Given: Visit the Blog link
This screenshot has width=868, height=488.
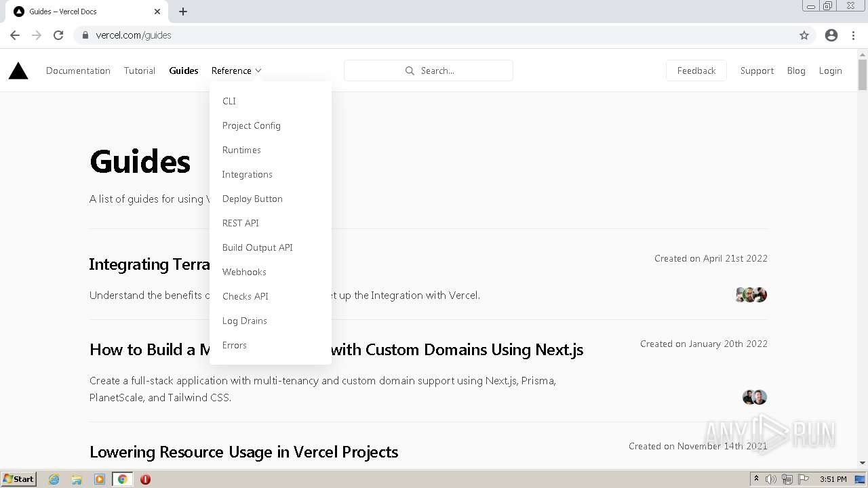Looking at the screenshot, I should [x=796, y=70].
